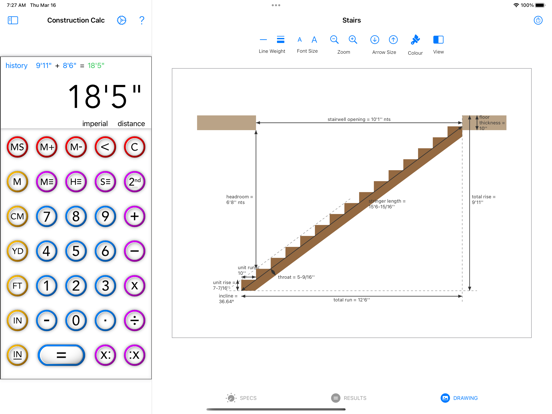The width and height of the screenshot is (552, 414).
Task: Toggle the 2nd function key
Action: [134, 182]
